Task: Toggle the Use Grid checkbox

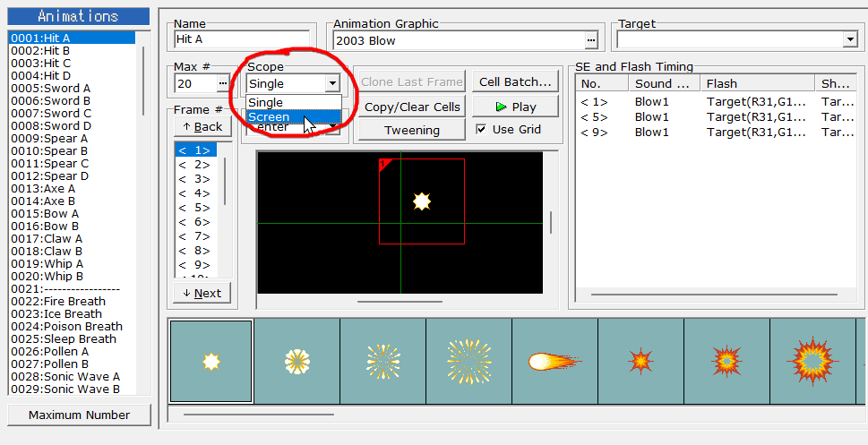Action: coord(482,130)
